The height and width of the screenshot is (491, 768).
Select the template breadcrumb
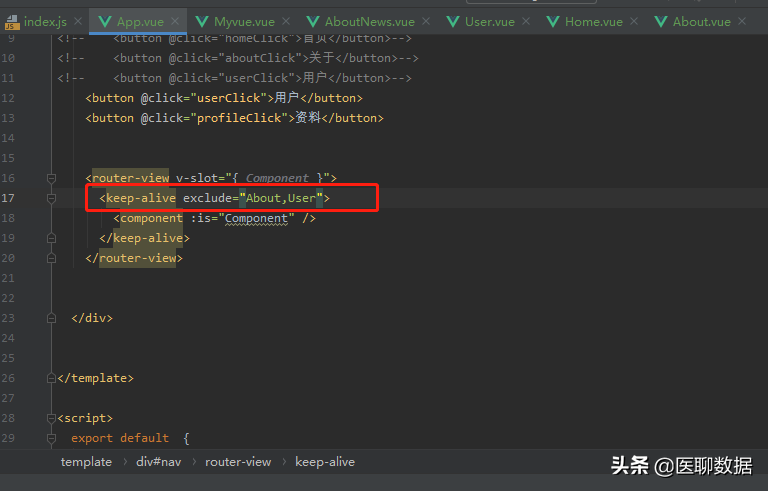tap(86, 462)
